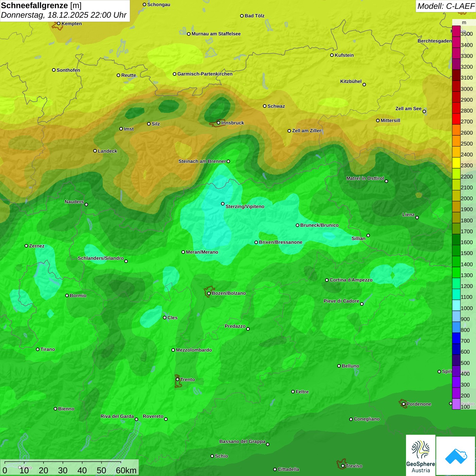Click the Schwaz city marker
The width and height of the screenshot is (476, 476).
pos(265,106)
